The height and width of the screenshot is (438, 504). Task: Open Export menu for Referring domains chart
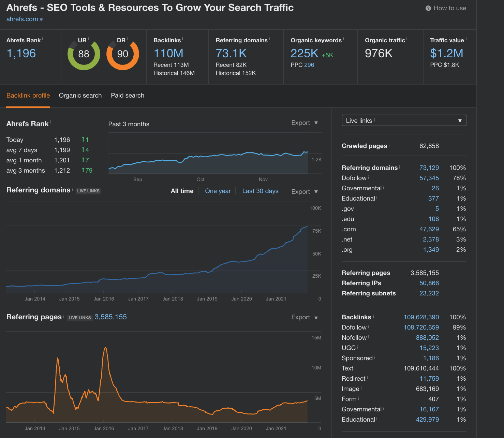[x=305, y=192]
